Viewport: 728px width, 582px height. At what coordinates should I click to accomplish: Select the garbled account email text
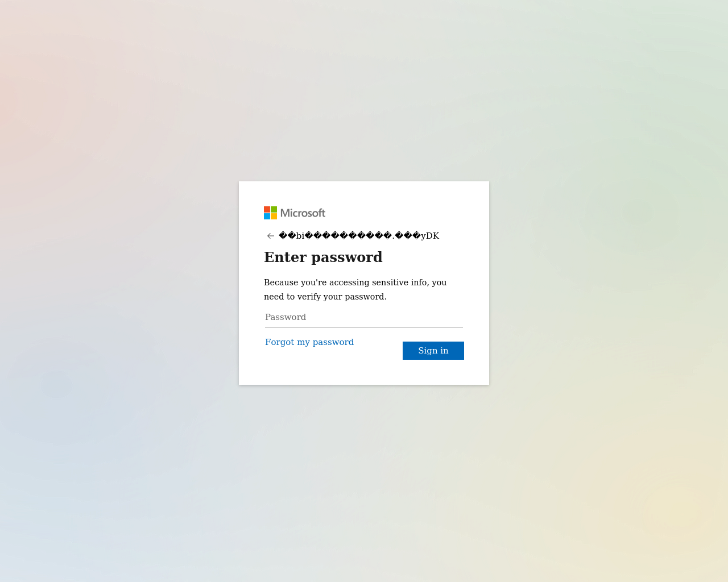359,236
